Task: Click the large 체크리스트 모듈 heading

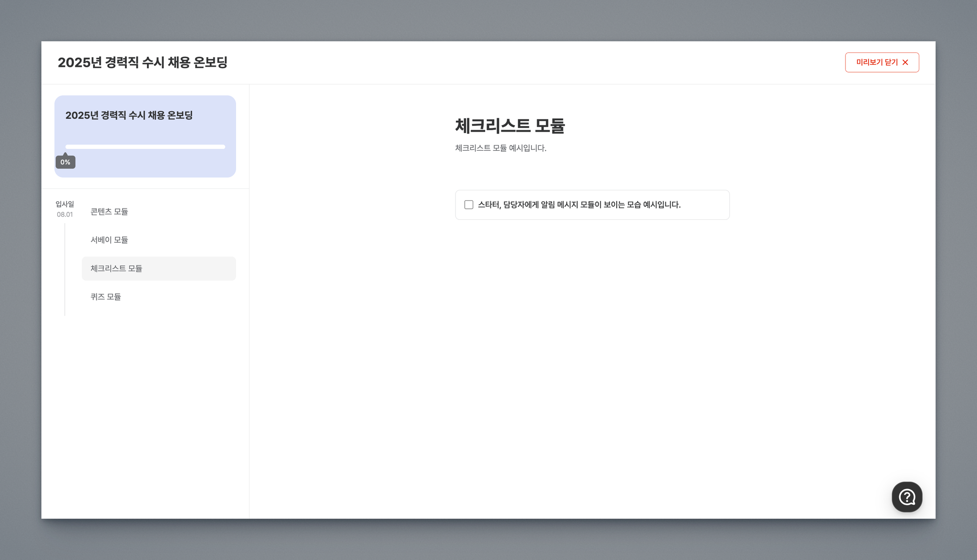Action: (x=509, y=126)
